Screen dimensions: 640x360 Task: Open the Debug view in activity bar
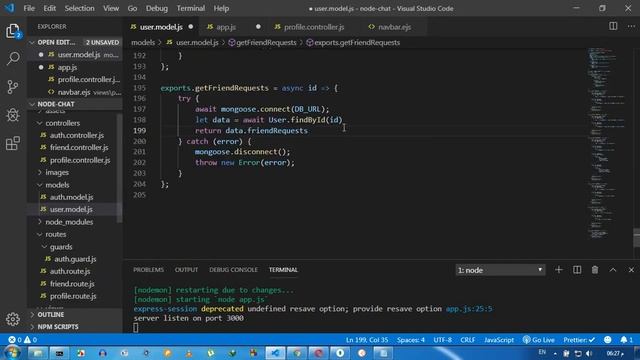[x=13, y=115]
